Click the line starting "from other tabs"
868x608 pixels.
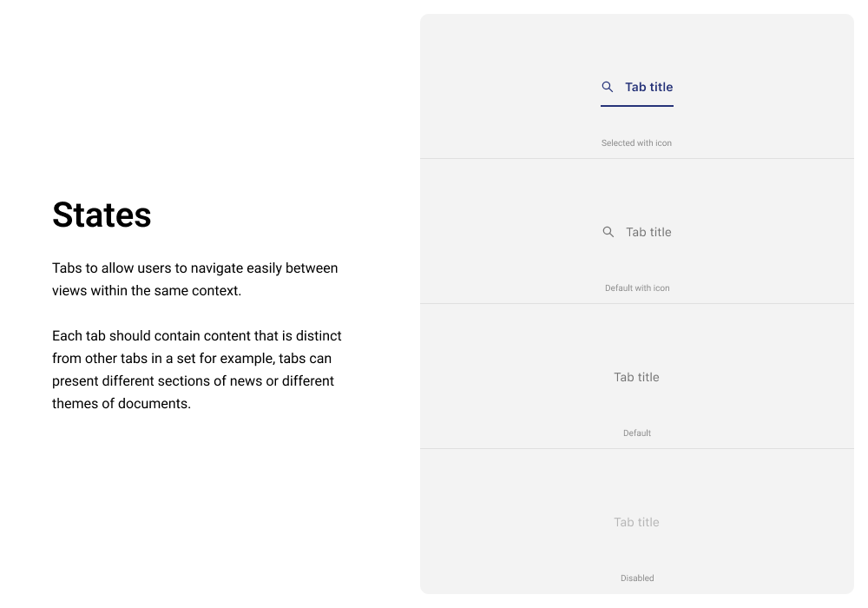tap(191, 358)
